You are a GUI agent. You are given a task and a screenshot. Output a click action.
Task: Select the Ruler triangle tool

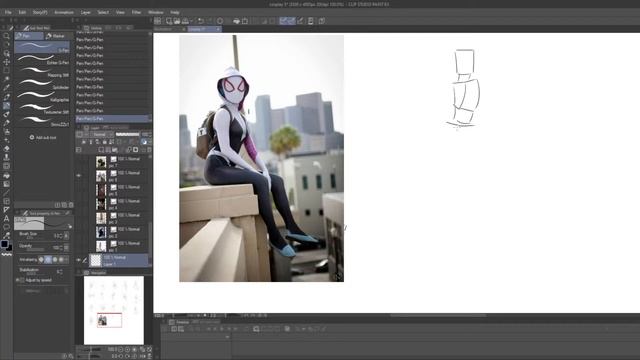pyautogui.click(x=6, y=210)
